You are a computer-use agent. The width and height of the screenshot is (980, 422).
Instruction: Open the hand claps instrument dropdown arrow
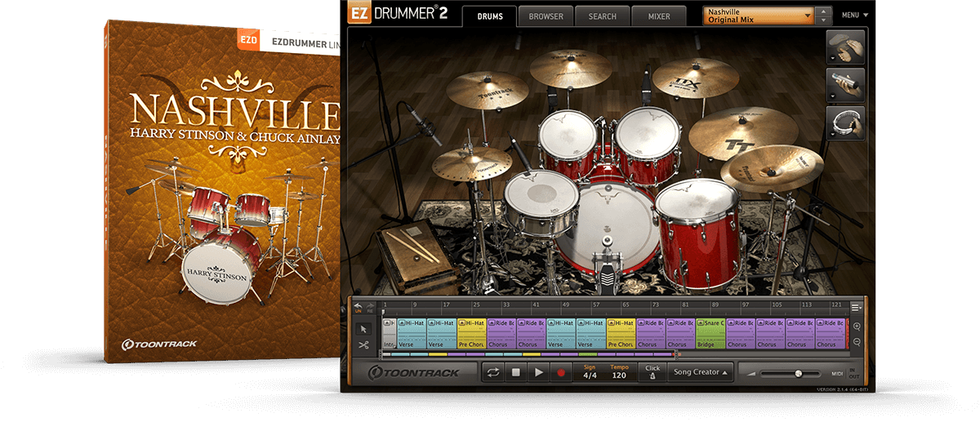pyautogui.click(x=832, y=60)
